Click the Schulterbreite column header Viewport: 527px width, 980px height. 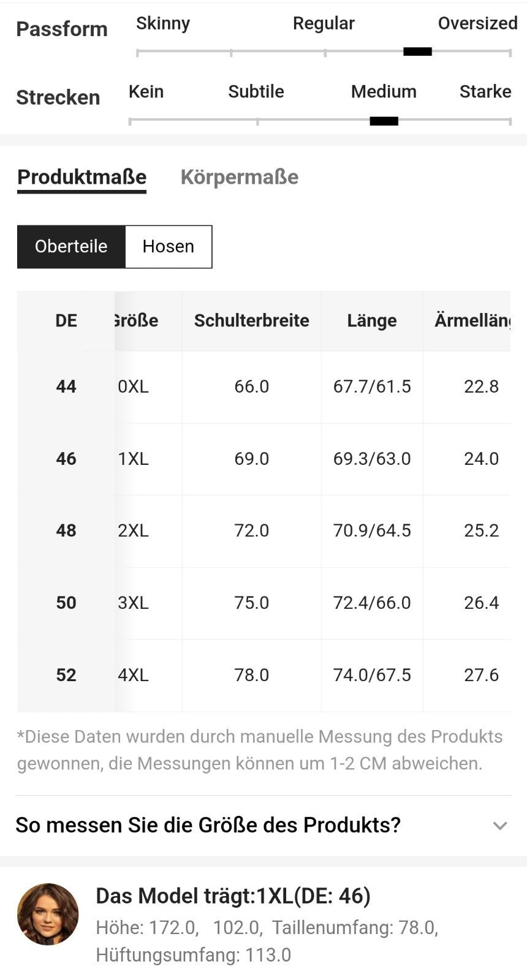click(x=251, y=320)
